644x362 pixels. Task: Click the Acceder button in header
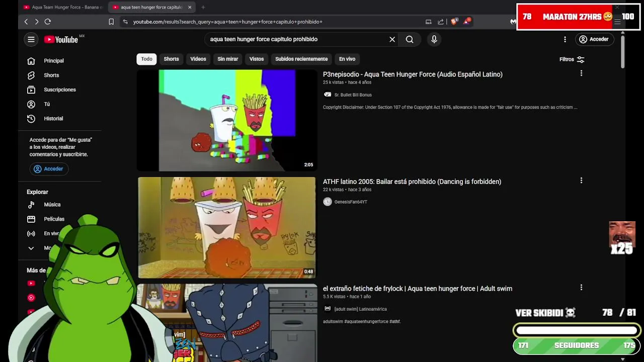tap(594, 39)
